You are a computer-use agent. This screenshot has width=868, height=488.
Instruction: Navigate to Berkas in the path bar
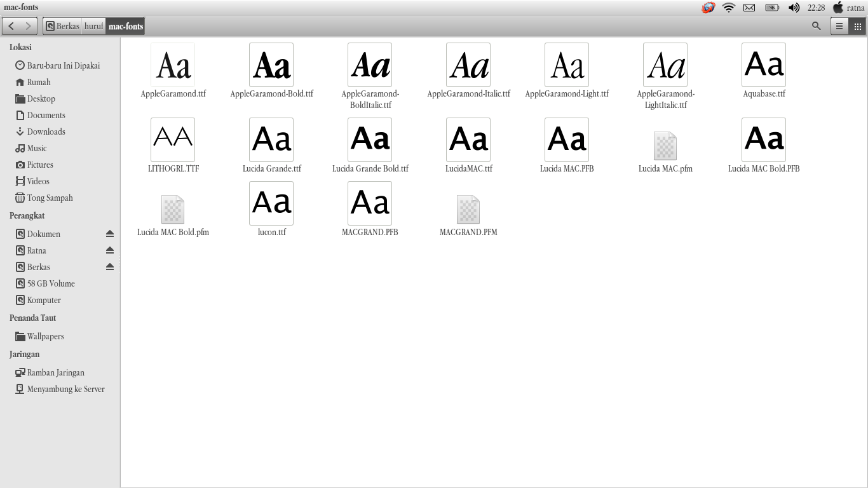pyautogui.click(x=62, y=26)
